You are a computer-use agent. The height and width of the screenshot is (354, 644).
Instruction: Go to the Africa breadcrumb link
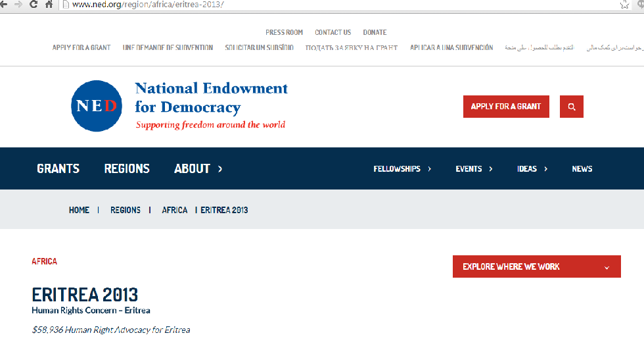pos(174,210)
